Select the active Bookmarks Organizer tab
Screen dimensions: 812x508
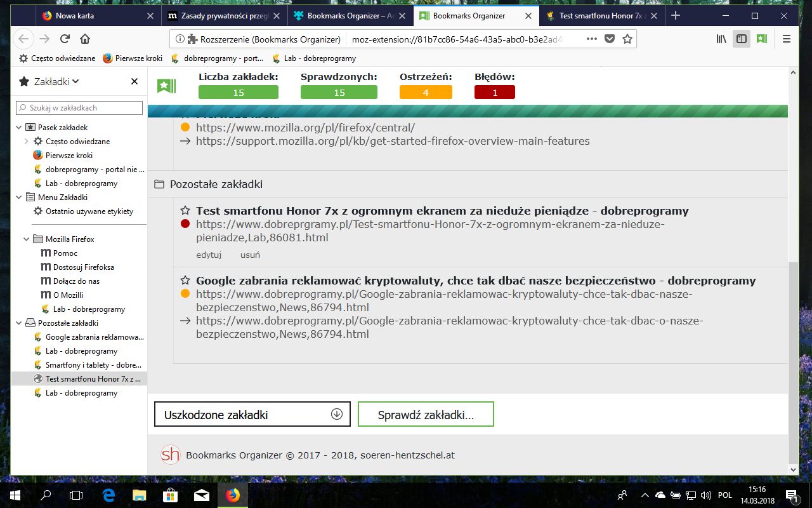(476, 15)
